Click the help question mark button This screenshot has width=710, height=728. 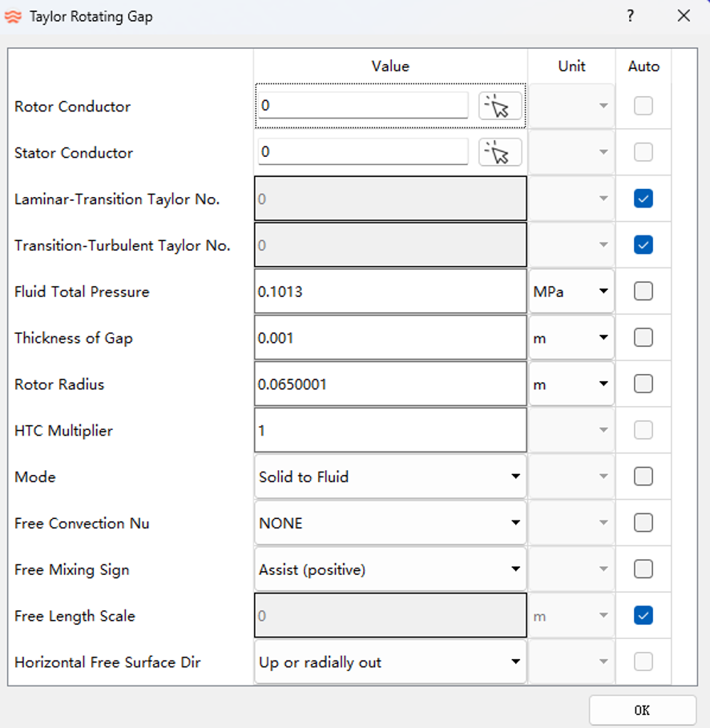pos(631,16)
